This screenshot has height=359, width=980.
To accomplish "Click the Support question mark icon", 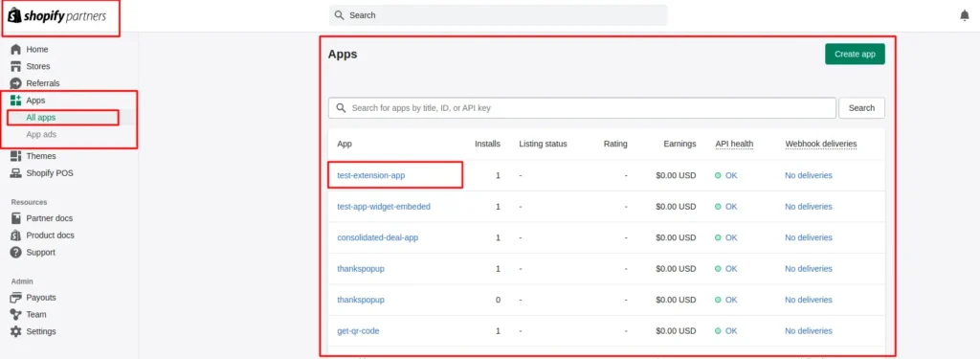I will [16, 252].
